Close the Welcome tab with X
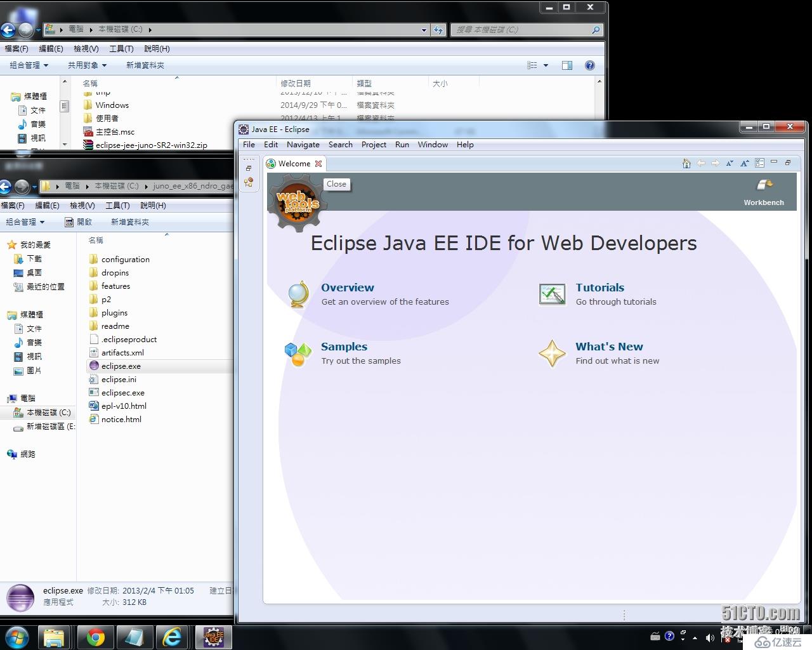812x650 pixels. tap(318, 164)
